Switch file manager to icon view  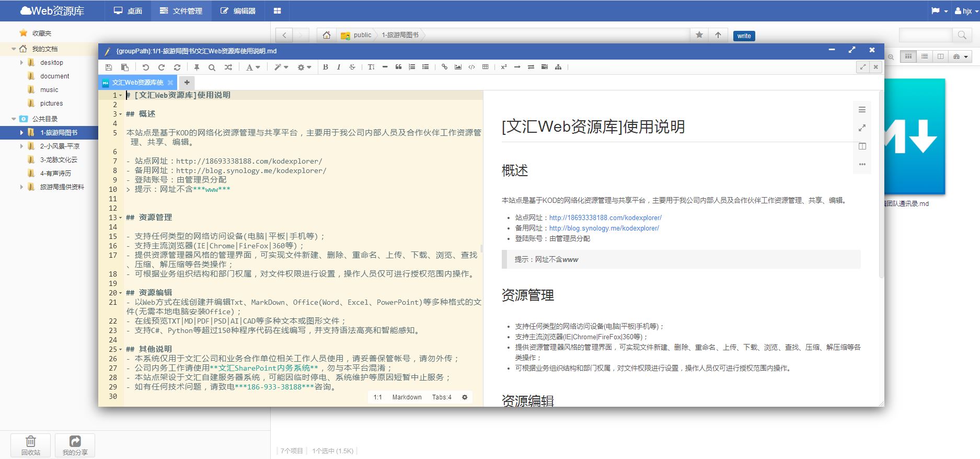908,56
